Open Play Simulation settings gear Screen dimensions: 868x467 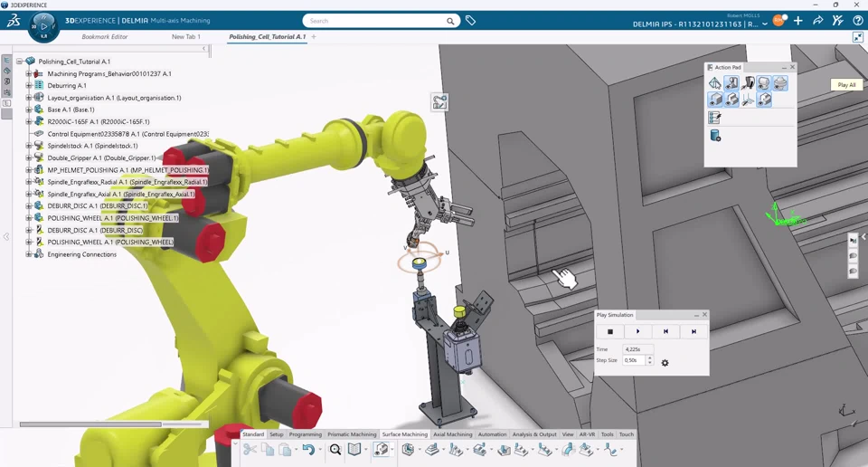click(x=665, y=363)
